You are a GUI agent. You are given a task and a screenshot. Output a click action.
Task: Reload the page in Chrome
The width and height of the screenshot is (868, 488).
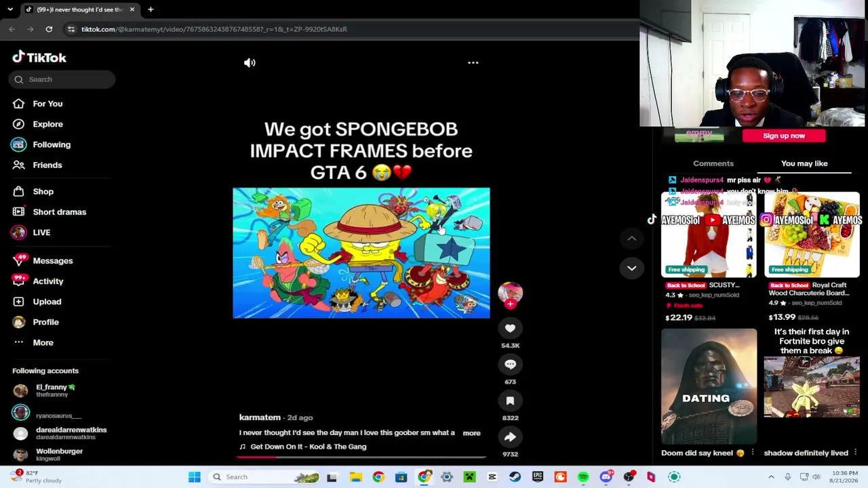coord(49,29)
